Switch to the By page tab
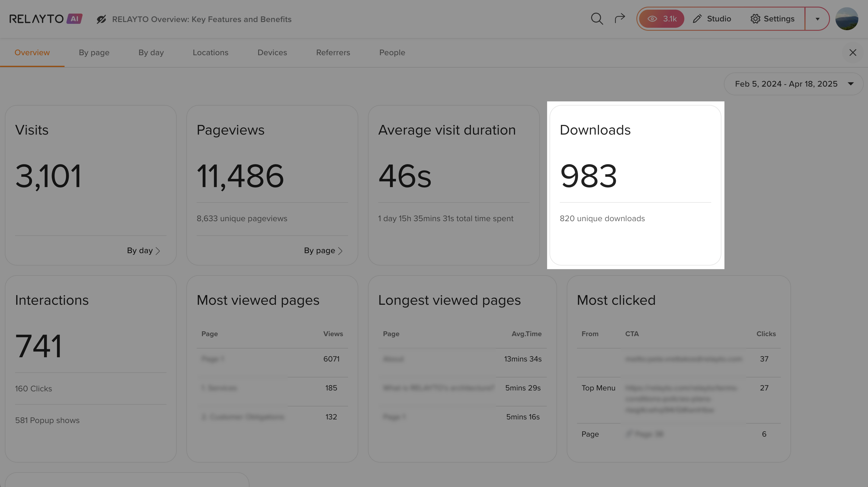 point(94,53)
